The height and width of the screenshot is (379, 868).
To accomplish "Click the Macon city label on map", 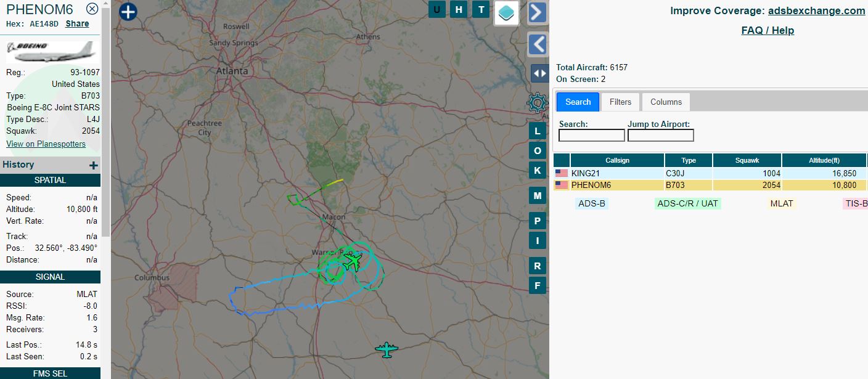I will click(334, 217).
